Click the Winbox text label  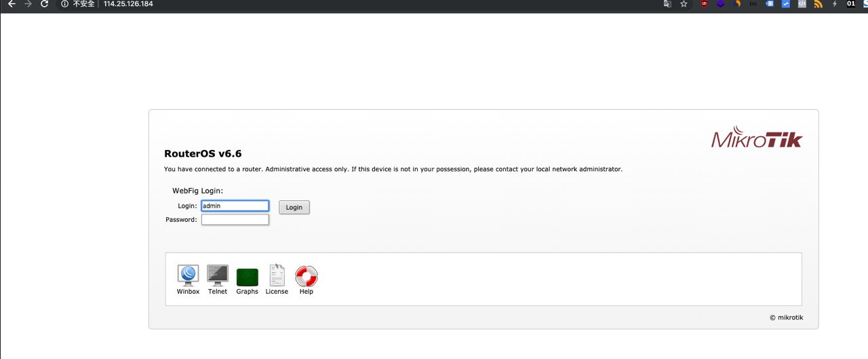point(188,292)
